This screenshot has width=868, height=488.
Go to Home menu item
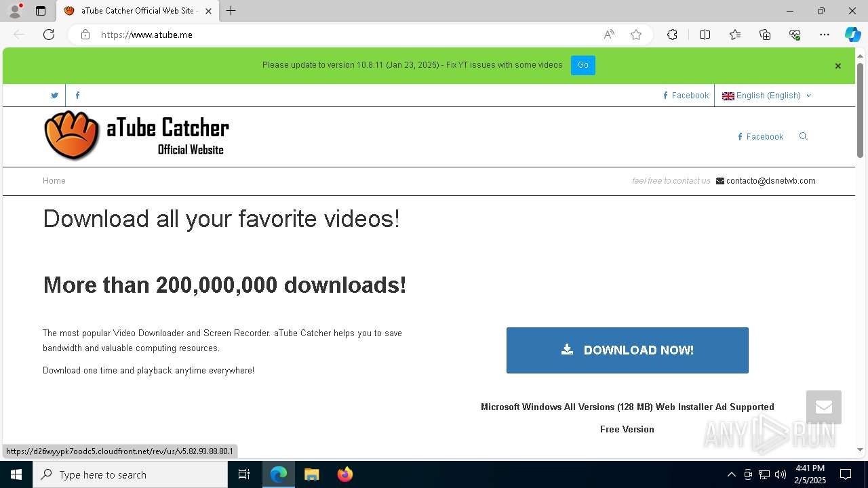pos(54,181)
